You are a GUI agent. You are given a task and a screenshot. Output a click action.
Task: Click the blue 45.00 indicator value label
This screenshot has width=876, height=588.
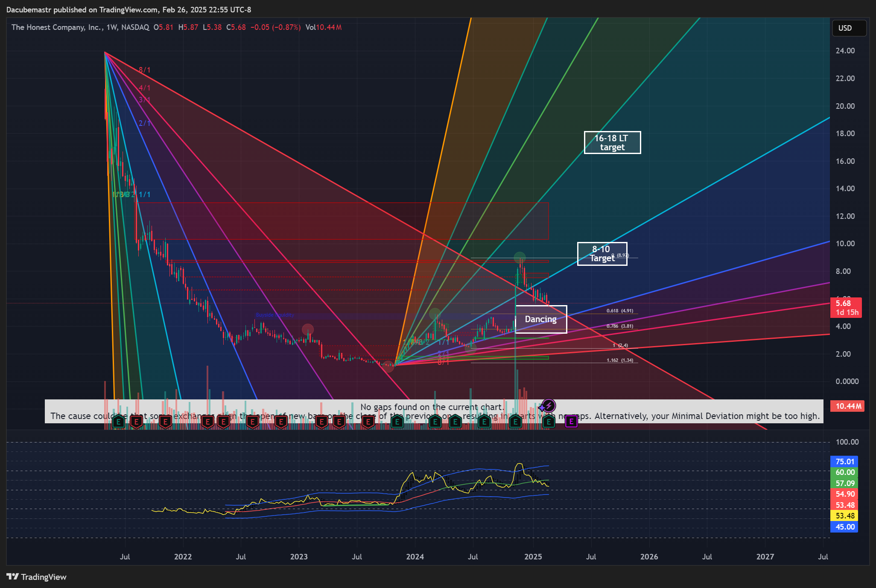click(x=845, y=527)
